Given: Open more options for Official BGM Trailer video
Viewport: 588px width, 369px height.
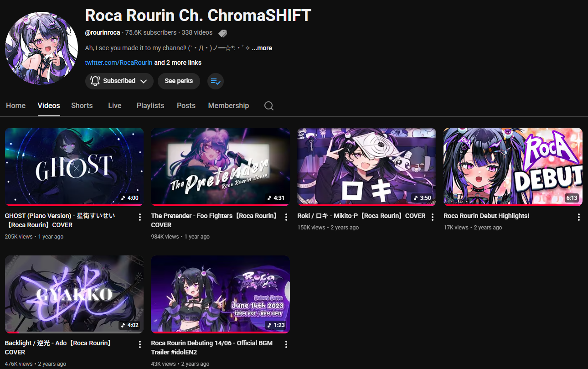Looking at the screenshot, I should (x=286, y=344).
